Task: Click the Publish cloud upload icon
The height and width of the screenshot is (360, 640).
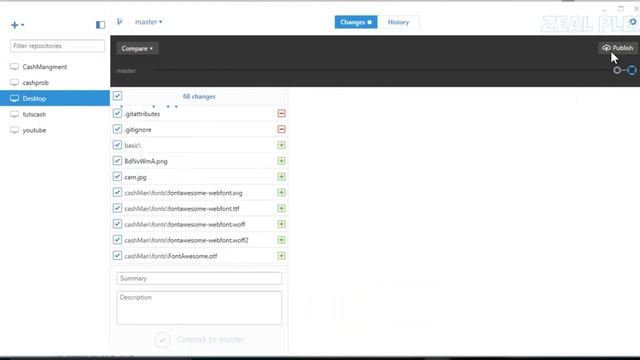Action: 607,48
